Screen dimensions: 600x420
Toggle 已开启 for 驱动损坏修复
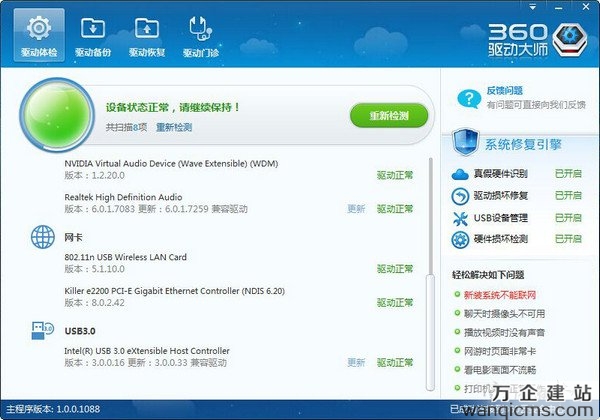pos(568,195)
